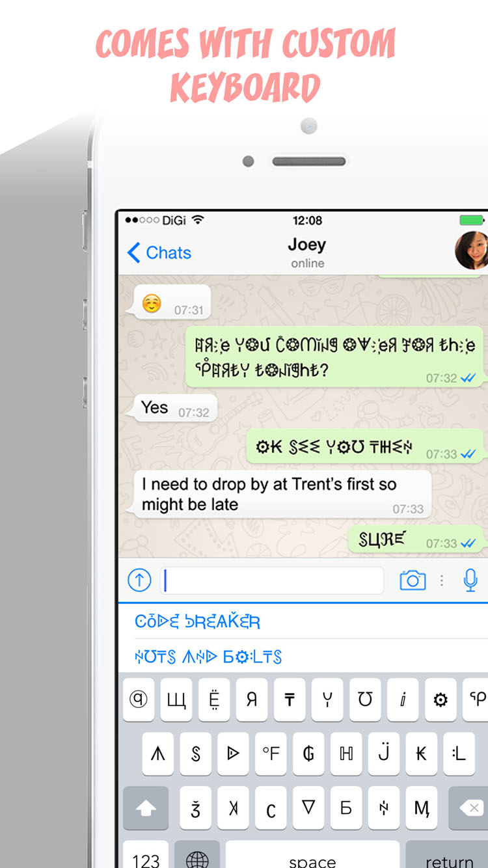This screenshot has width=488, height=868.
Task: Tap the camera icon beside message field
Action: pyautogui.click(x=413, y=580)
